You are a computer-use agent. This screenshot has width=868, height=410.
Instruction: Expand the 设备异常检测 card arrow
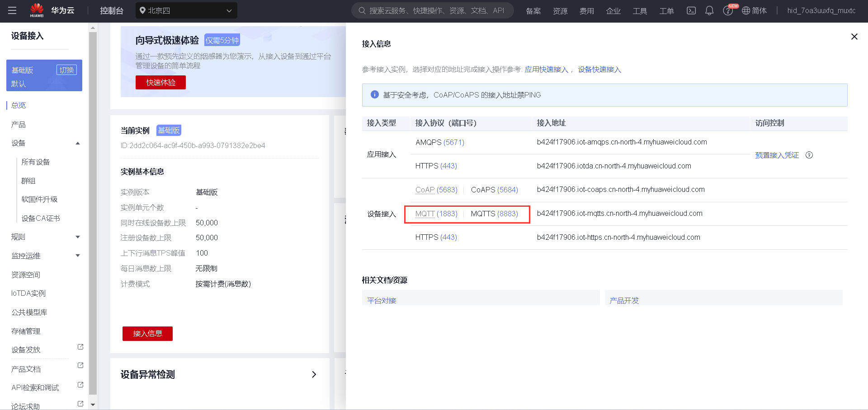[314, 374]
